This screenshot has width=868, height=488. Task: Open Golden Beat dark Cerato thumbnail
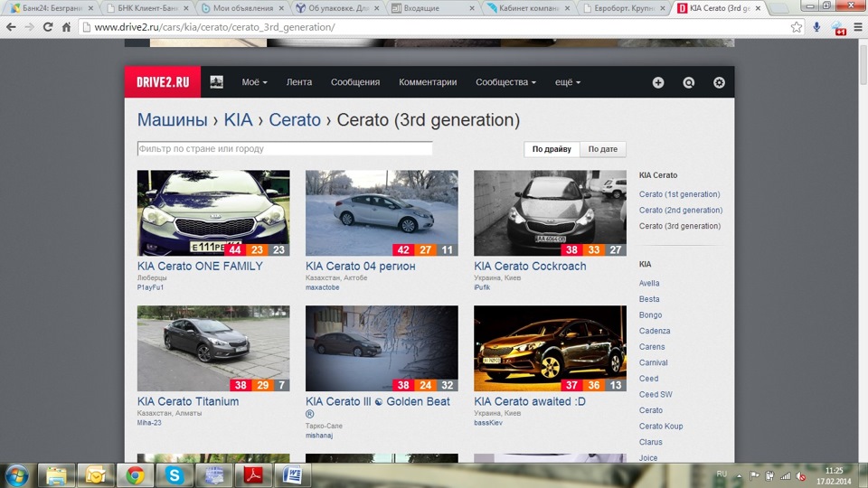pos(382,349)
